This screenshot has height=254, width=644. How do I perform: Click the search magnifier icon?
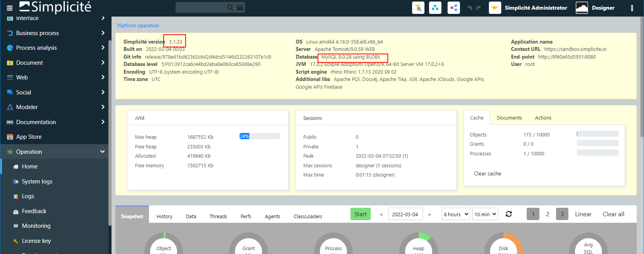pos(230,7)
